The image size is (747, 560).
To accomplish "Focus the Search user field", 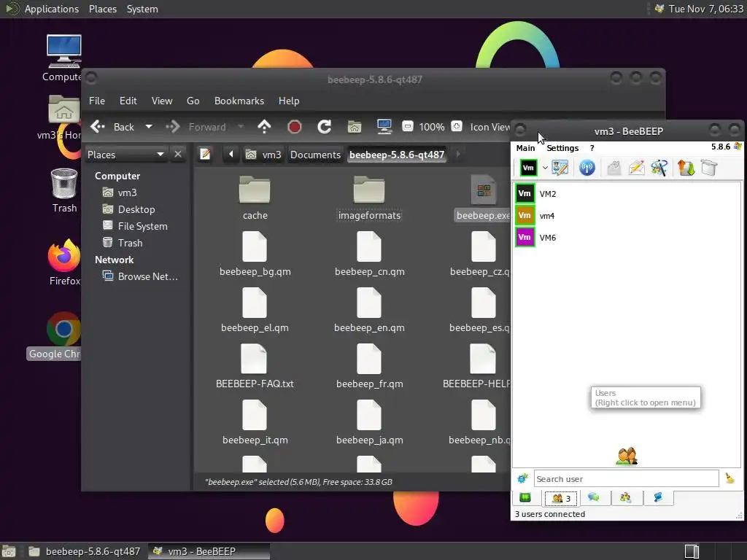I will tap(626, 479).
